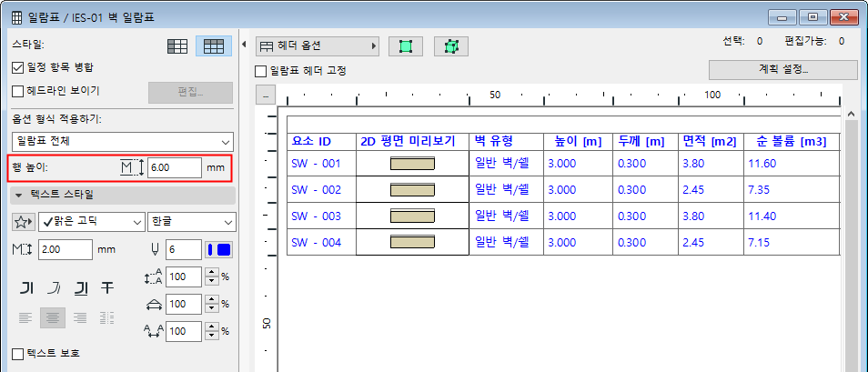Click the 2D preview thumbnail in row SW - 001
Image resolution: width=868 pixels, height=372 pixels.
412,164
